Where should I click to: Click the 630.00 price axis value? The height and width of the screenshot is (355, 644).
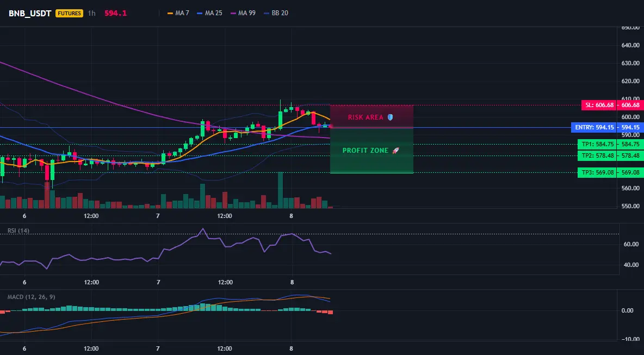pyautogui.click(x=630, y=63)
